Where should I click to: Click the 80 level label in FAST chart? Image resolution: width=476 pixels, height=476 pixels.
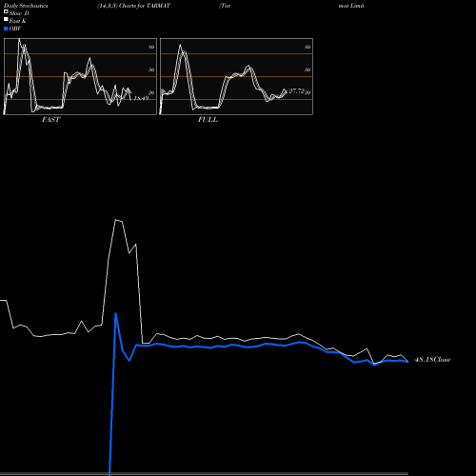pos(151,47)
